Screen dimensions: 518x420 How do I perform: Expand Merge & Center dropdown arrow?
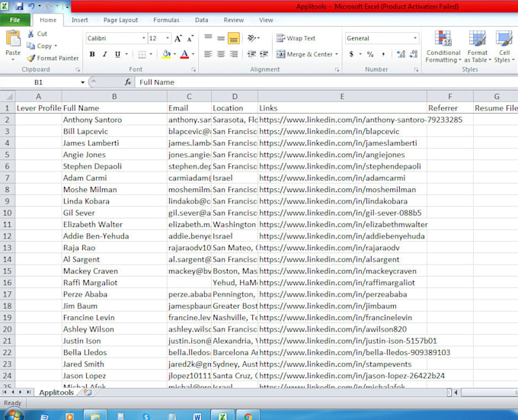pos(337,54)
